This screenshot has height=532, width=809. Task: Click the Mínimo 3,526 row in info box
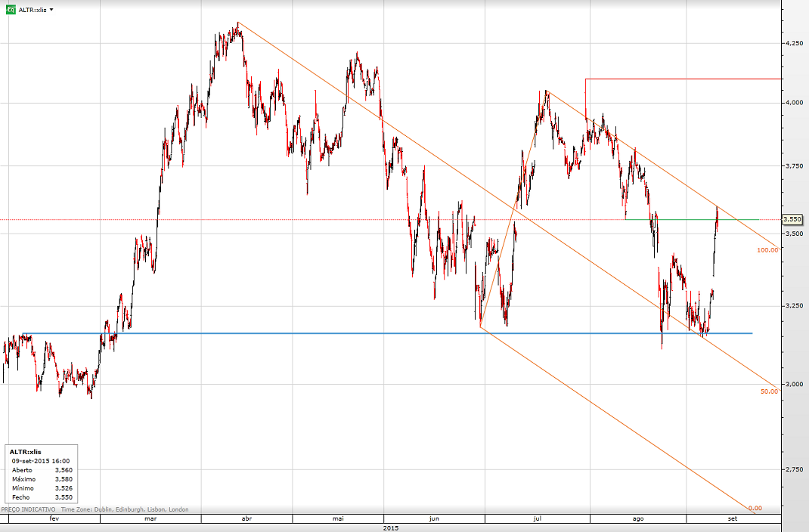[x=42, y=488]
